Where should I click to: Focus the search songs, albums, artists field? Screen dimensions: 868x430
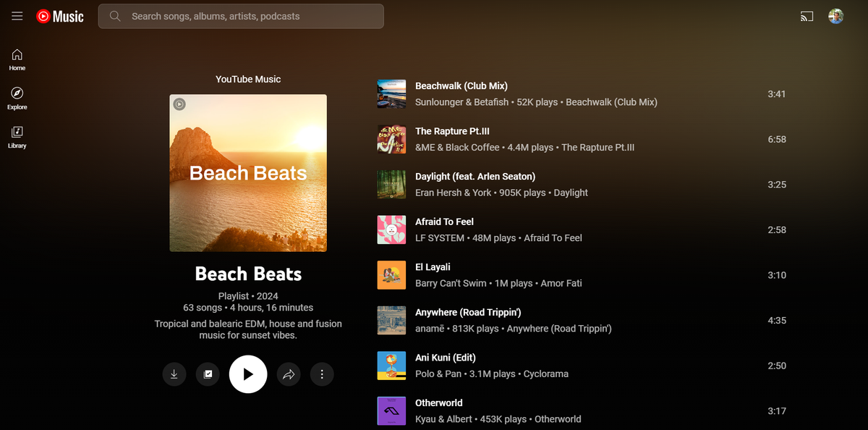[x=241, y=16]
